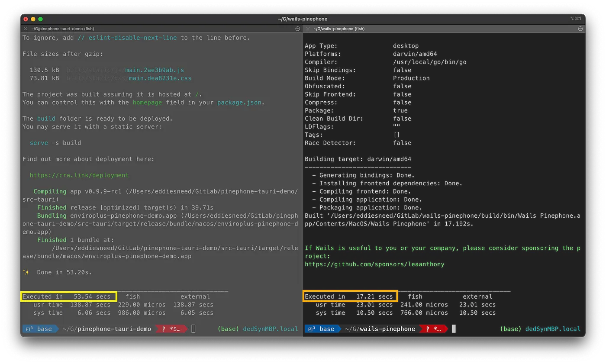Image resolution: width=606 pixels, height=364 pixels.
Task: Click 'serve -s build' command text
Action: pyautogui.click(x=55, y=143)
